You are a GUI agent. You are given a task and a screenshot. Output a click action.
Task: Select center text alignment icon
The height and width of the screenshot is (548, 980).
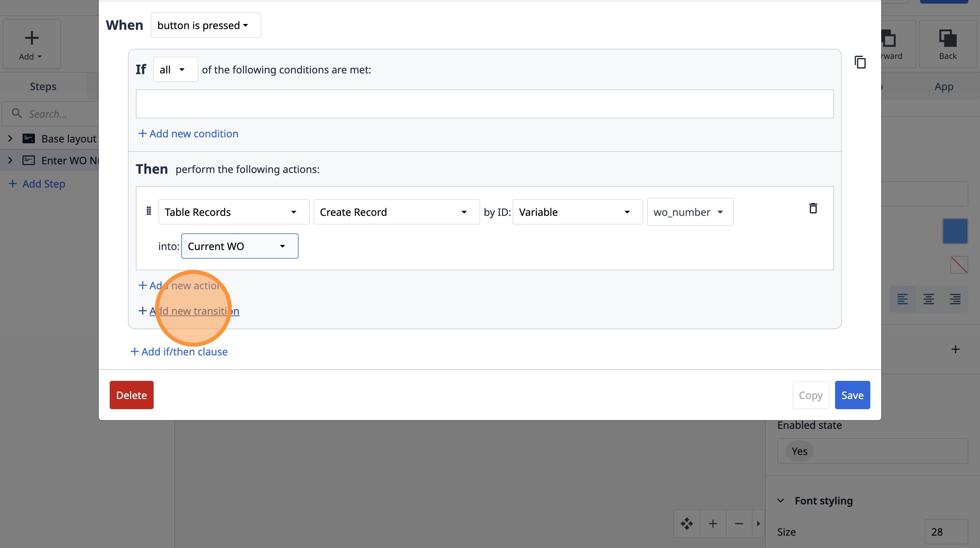click(x=929, y=299)
